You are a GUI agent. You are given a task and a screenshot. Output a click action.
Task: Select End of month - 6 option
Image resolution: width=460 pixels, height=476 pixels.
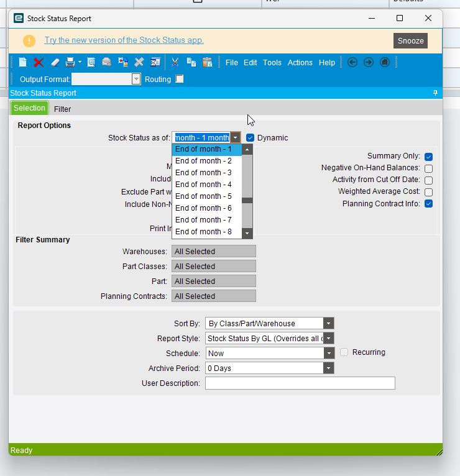[x=207, y=208]
